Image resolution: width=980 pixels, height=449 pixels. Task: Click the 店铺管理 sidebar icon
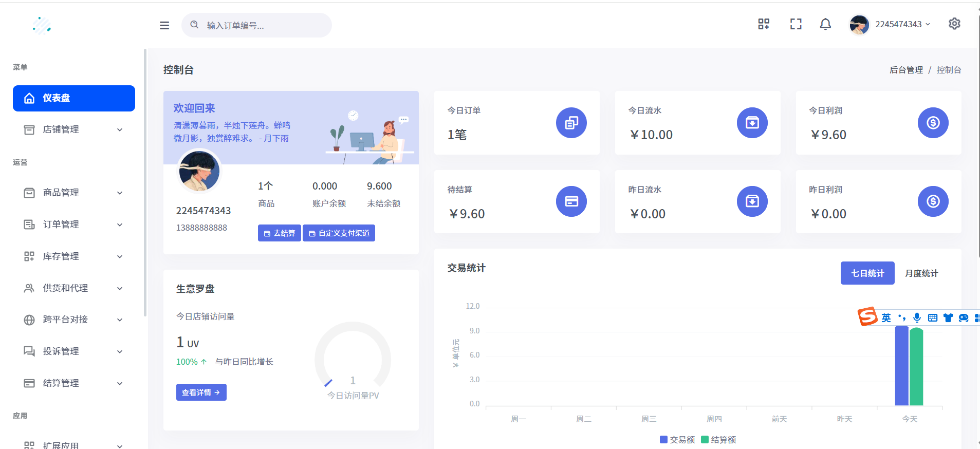coord(29,129)
